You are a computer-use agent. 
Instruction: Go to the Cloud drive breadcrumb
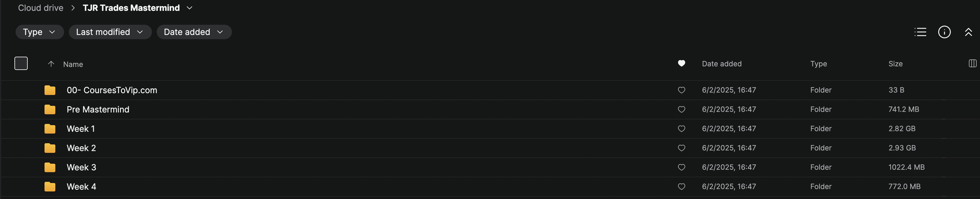(x=41, y=8)
